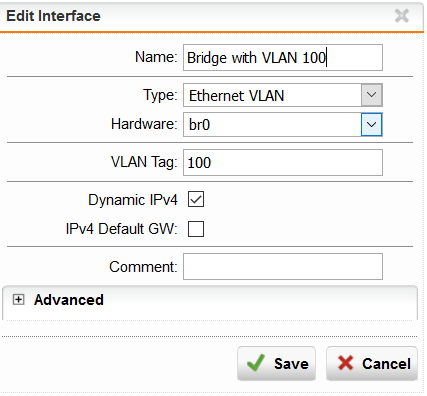
Task: Expand the Advanced section plus icon
Action: (18, 299)
